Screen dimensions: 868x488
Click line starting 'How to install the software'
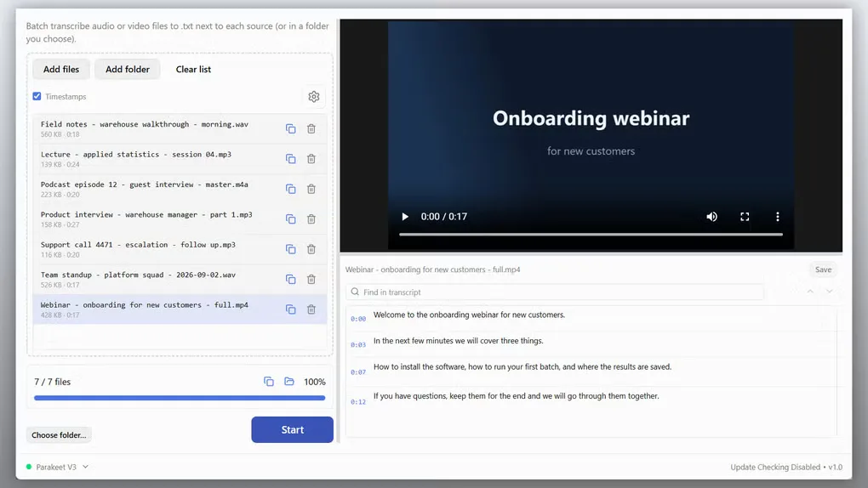tap(523, 366)
